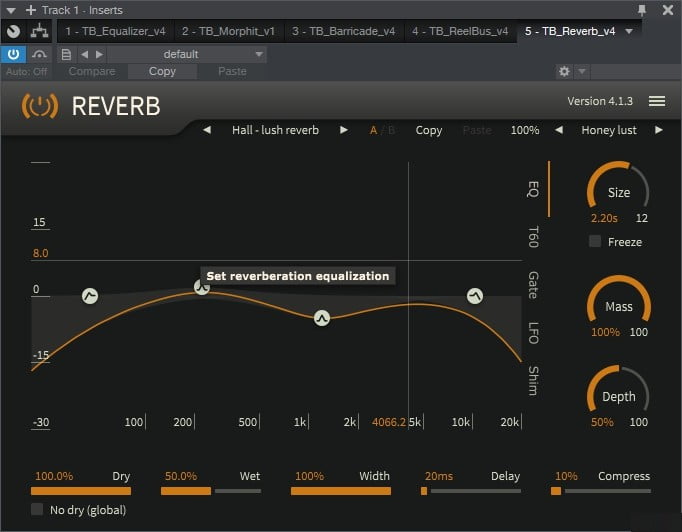Click the low-shelf EQ node
682x532 pixels.
point(90,296)
